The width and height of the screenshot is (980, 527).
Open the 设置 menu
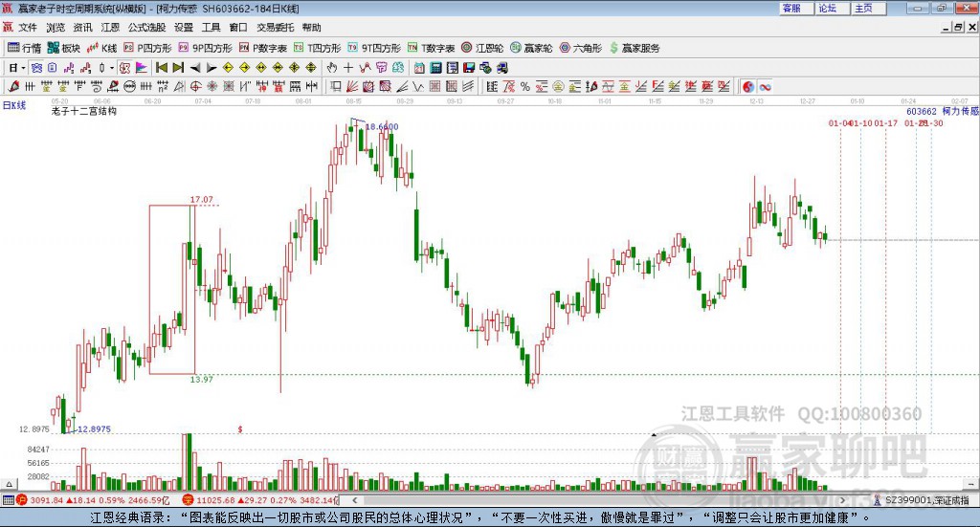184,28
